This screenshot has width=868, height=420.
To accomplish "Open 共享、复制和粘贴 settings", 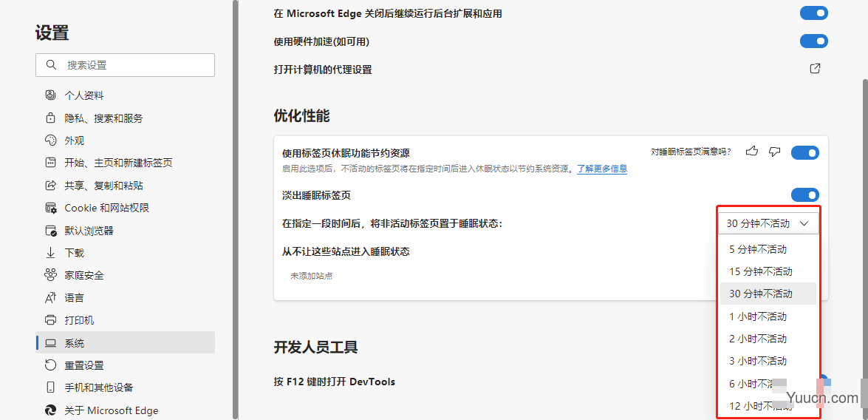I will click(125, 186).
